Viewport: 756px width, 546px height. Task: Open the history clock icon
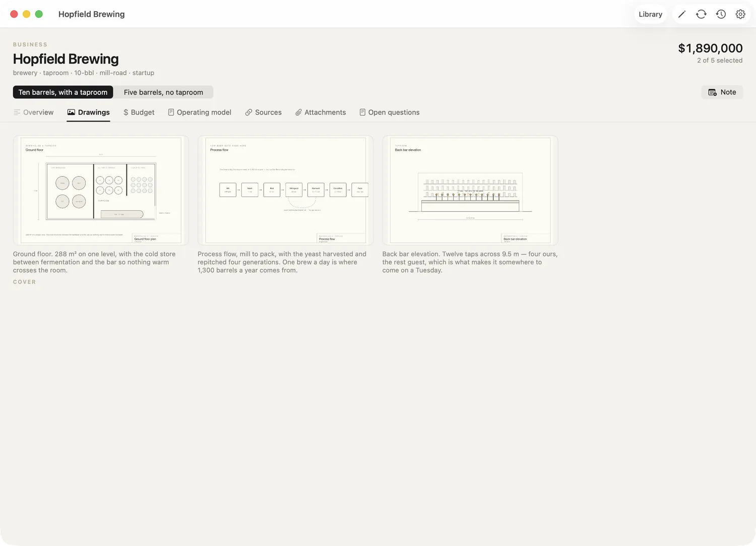[x=721, y=14]
